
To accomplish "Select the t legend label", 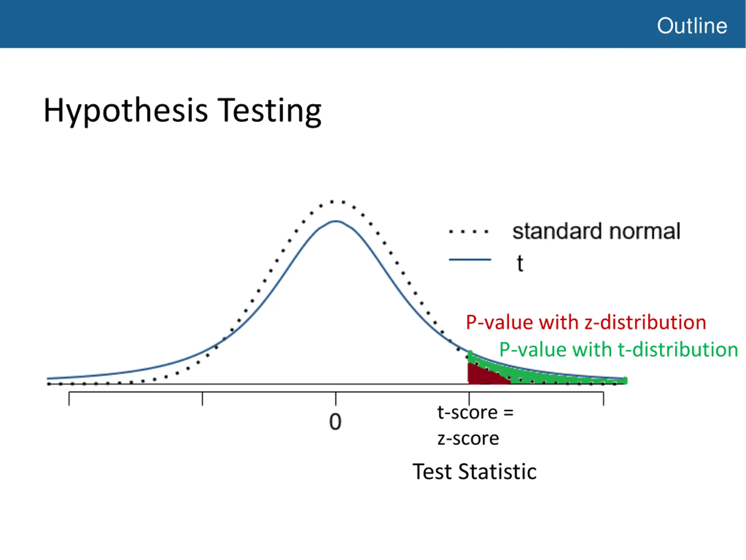I will [520, 263].
